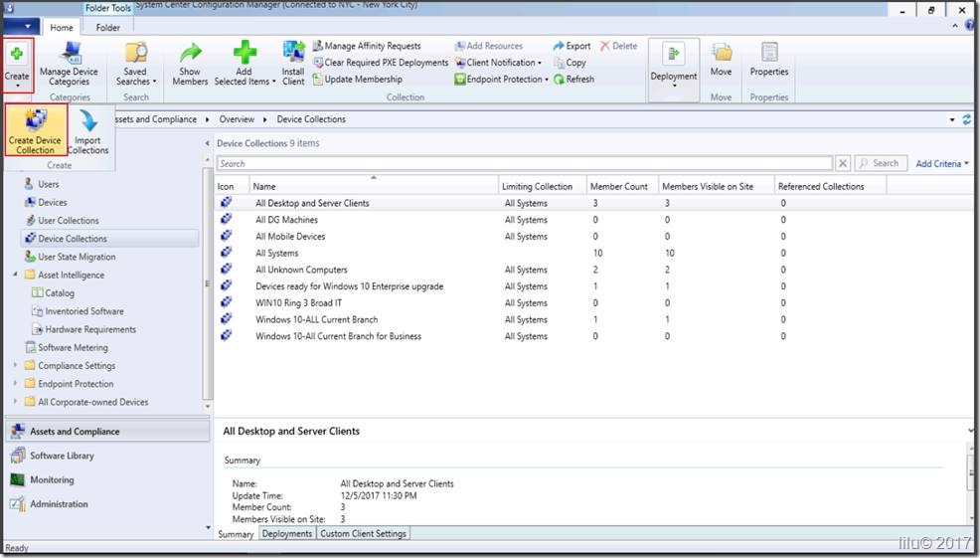Viewport: 980px width, 558px height.
Task: Switch to the Home ribbon tab
Action: 62,28
